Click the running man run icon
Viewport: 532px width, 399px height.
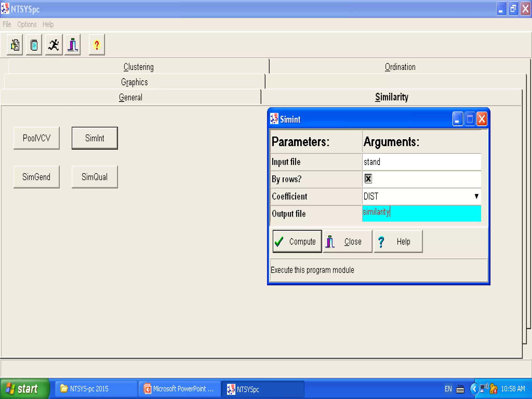pyautogui.click(x=54, y=45)
